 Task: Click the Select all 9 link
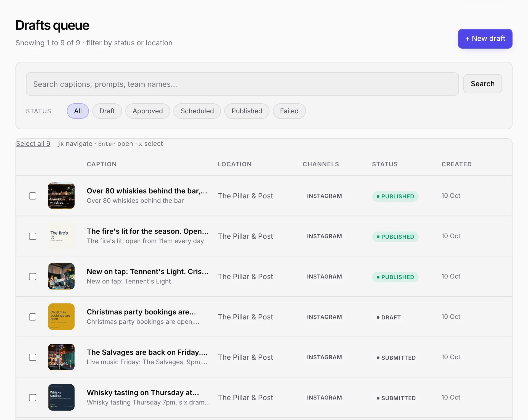(33, 144)
